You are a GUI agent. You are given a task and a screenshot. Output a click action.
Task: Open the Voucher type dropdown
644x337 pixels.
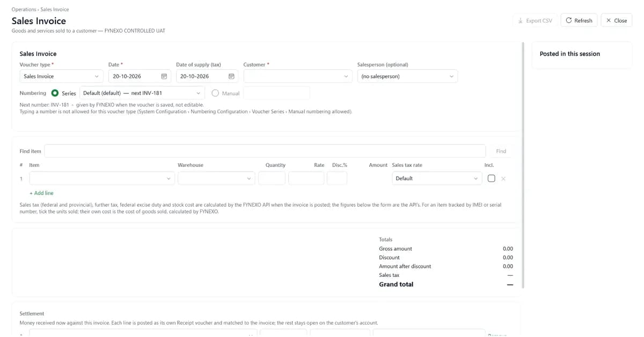(62, 76)
